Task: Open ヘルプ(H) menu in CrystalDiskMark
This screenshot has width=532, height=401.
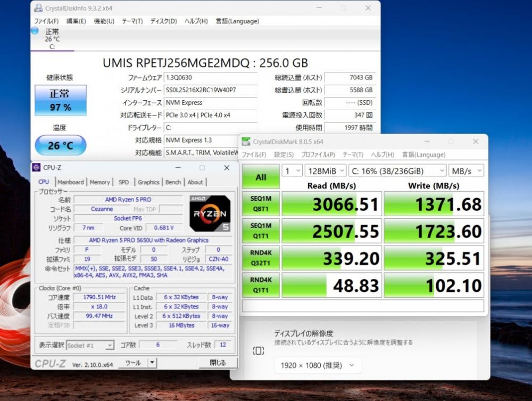Action: tap(383, 155)
